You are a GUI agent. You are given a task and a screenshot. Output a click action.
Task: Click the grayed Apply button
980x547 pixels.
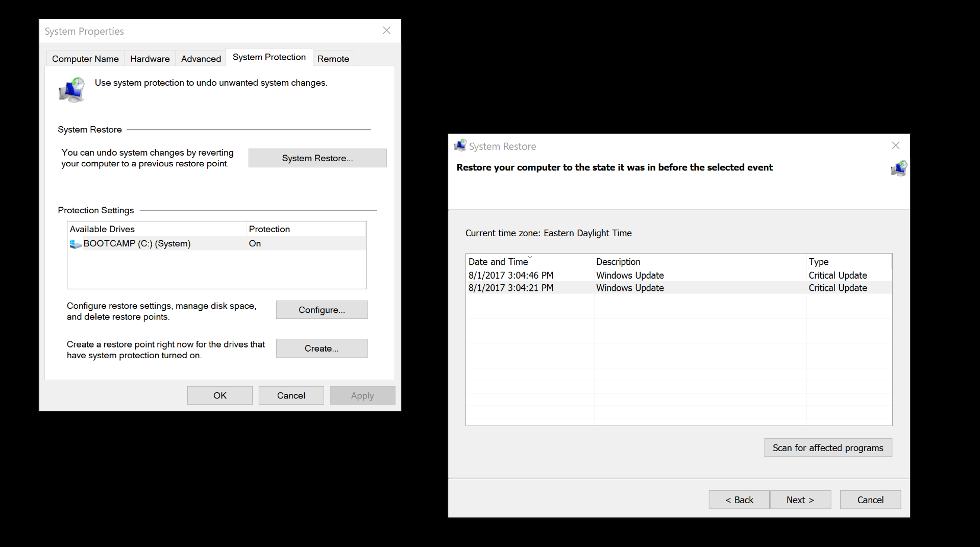click(362, 395)
